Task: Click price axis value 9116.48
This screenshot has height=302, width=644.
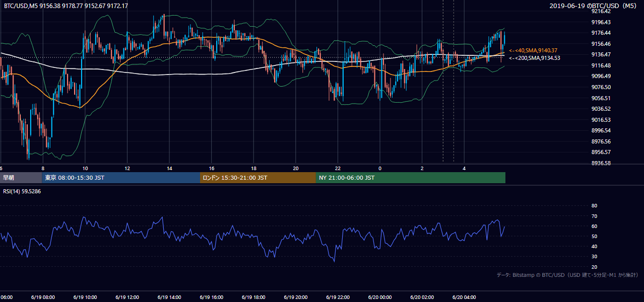Action: coord(601,65)
